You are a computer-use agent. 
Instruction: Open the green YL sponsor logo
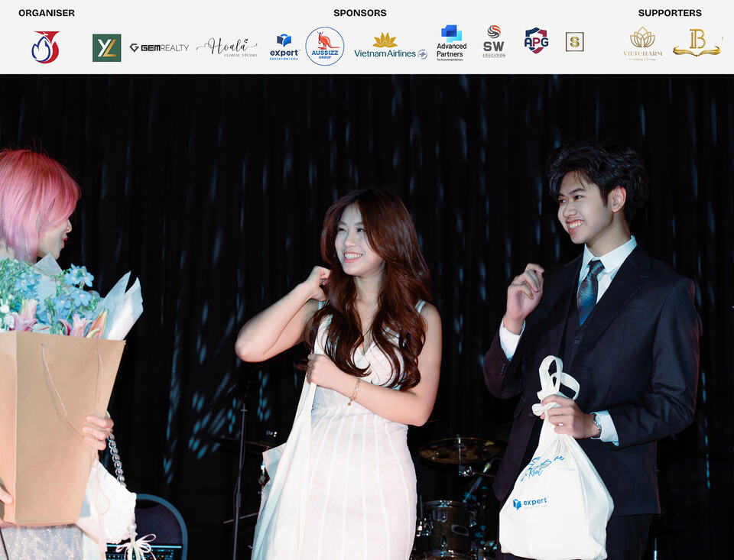[x=107, y=47]
